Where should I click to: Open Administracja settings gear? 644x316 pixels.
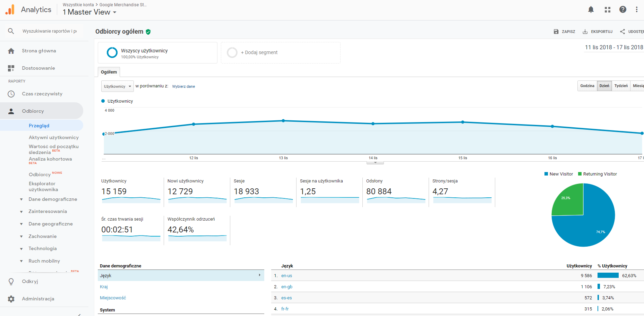11,299
